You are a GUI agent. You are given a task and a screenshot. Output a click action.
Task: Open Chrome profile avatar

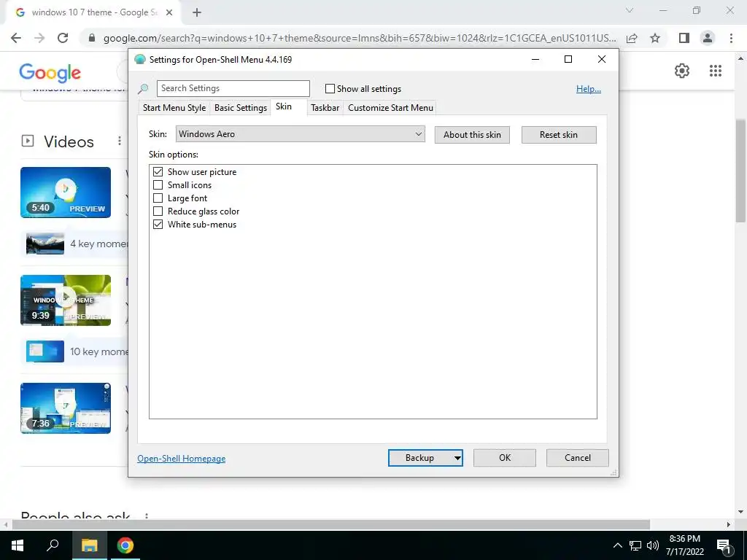click(708, 38)
